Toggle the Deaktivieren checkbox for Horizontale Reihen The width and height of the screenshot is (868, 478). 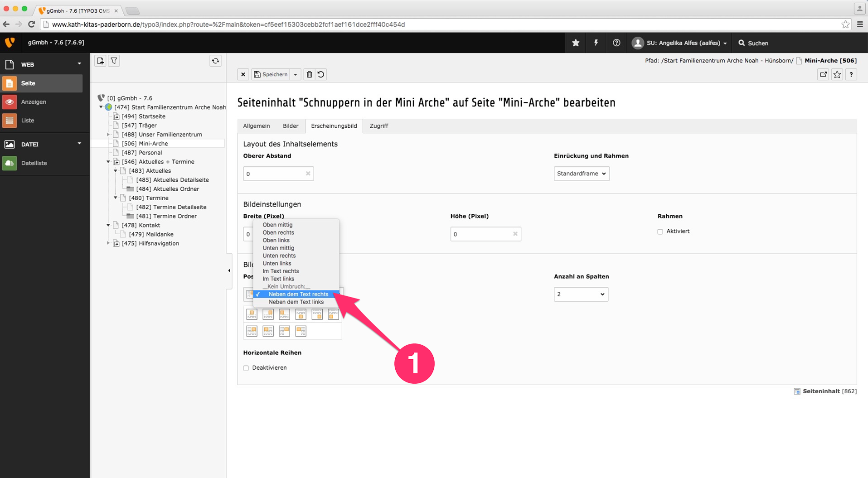click(246, 368)
